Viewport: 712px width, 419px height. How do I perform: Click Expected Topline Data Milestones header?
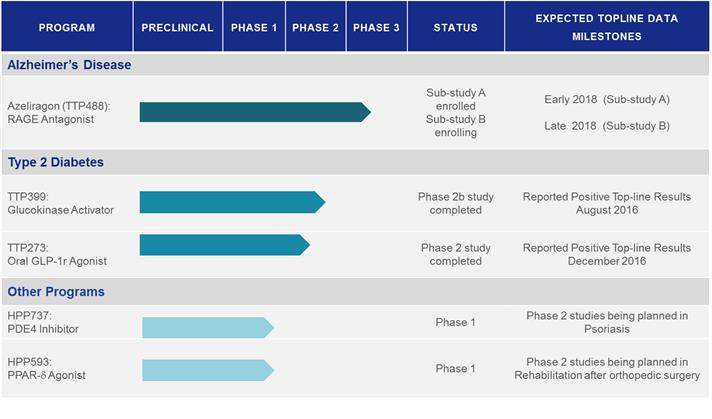[608, 27]
